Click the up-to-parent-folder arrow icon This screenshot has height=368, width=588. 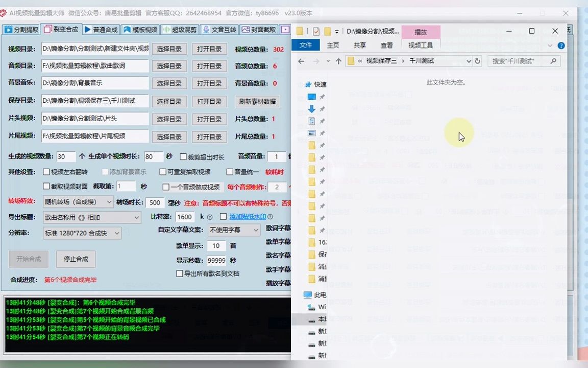pyautogui.click(x=338, y=61)
